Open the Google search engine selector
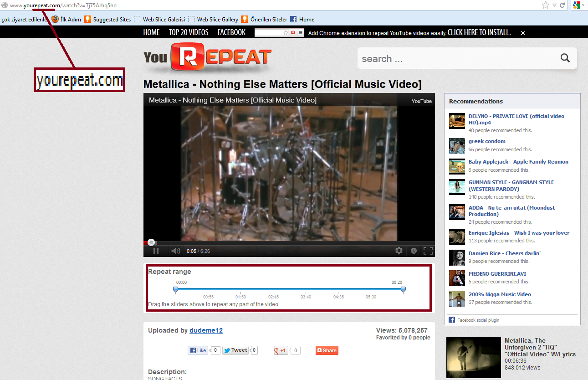This screenshot has width=588, height=380. [578, 5]
